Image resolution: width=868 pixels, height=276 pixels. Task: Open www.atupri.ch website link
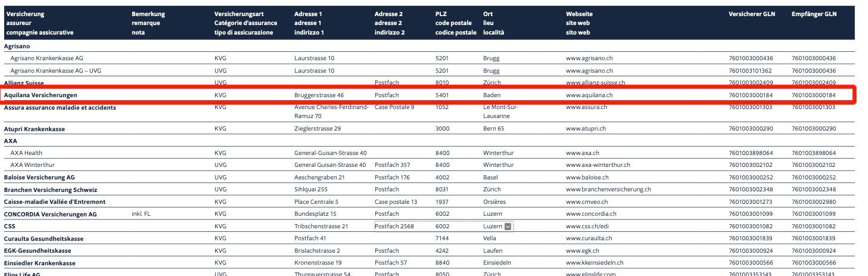coord(586,129)
